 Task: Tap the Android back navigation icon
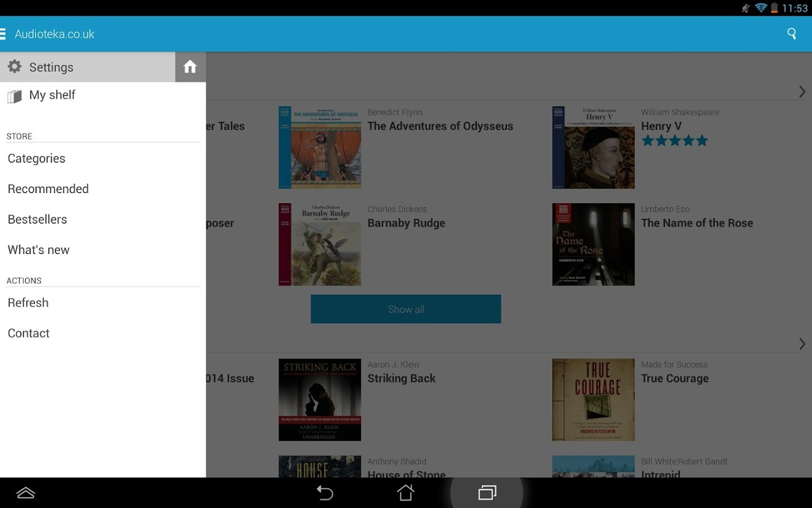click(x=325, y=493)
